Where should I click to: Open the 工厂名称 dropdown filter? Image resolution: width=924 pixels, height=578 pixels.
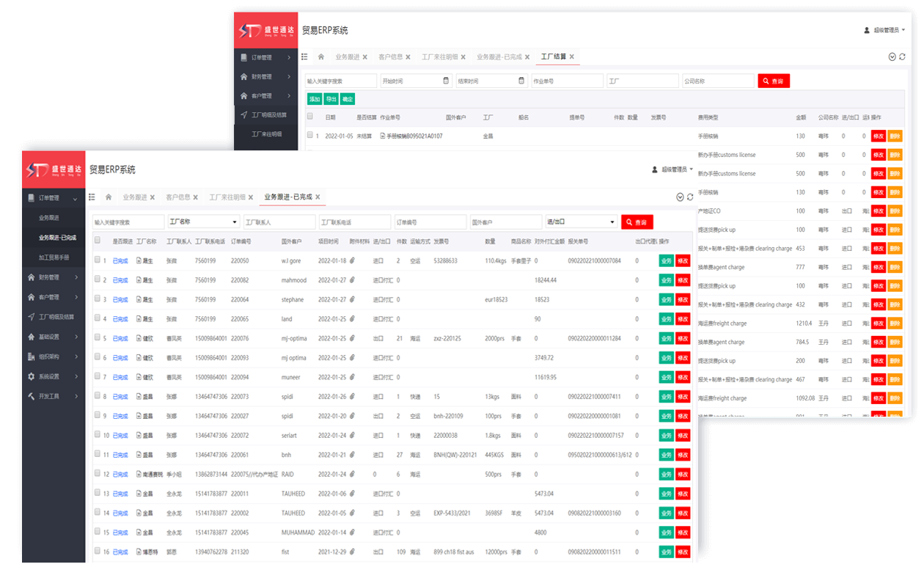(203, 222)
